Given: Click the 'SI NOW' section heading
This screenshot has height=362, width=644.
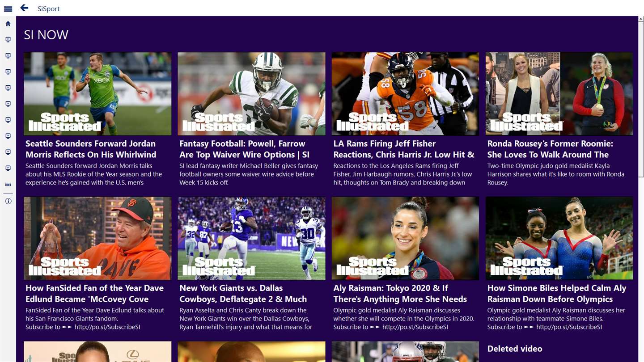Looking at the screenshot, I should (46, 35).
